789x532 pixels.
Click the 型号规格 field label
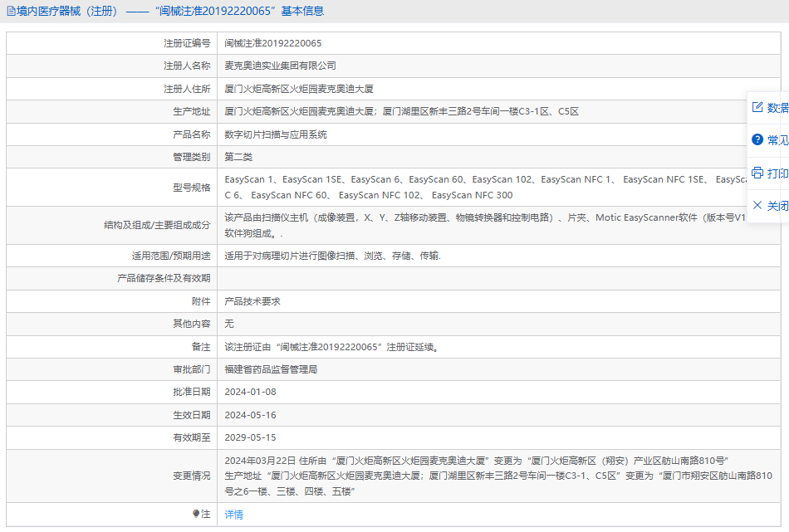point(192,188)
